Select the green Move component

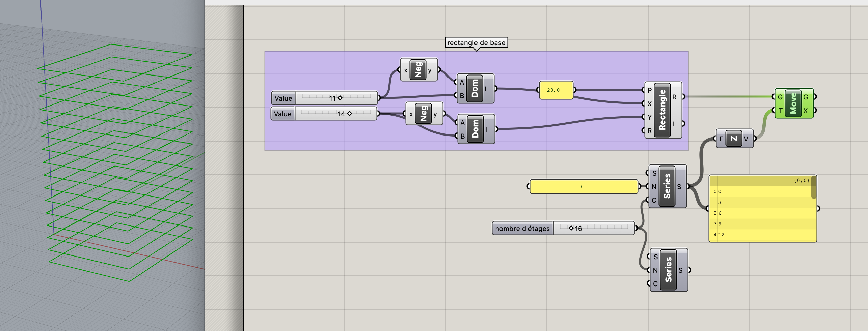[793, 103]
